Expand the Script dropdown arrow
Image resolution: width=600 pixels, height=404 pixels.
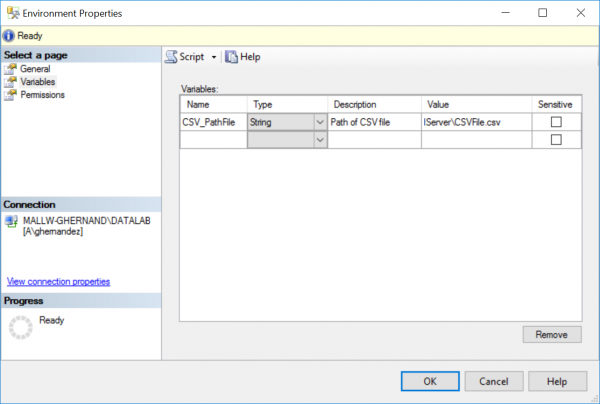(214, 57)
